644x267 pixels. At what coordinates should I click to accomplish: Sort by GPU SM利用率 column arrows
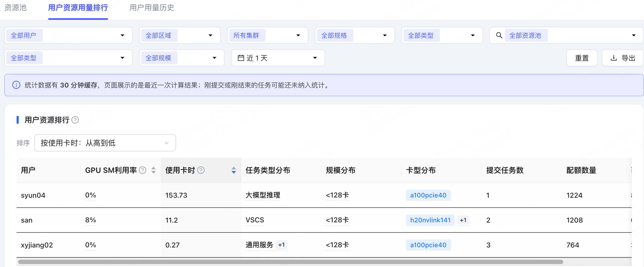point(154,170)
